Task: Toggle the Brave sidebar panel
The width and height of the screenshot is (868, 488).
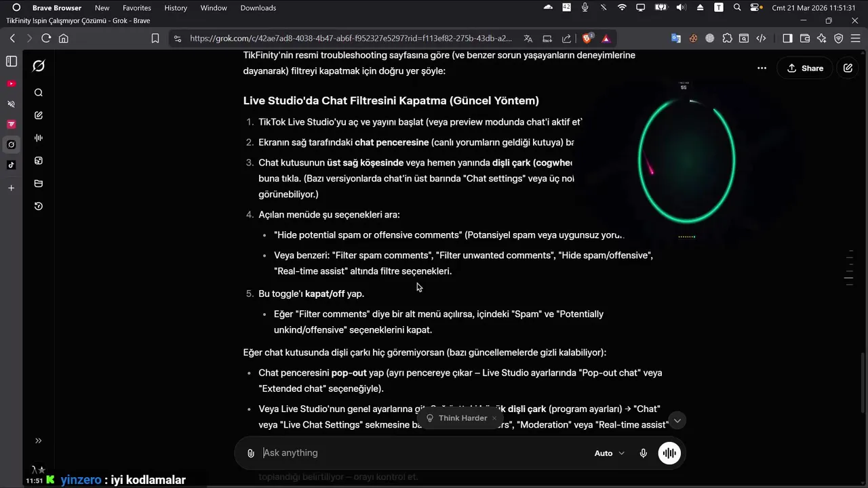Action: (787, 39)
